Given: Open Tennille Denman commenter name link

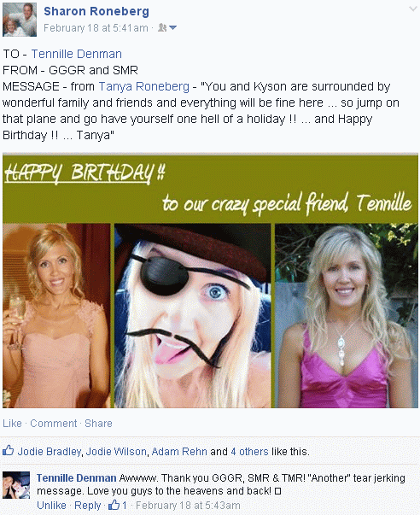Looking at the screenshot, I should 77,478.
